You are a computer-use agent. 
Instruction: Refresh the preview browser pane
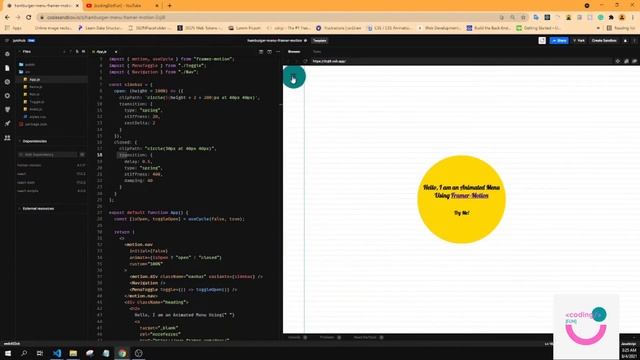305,61
